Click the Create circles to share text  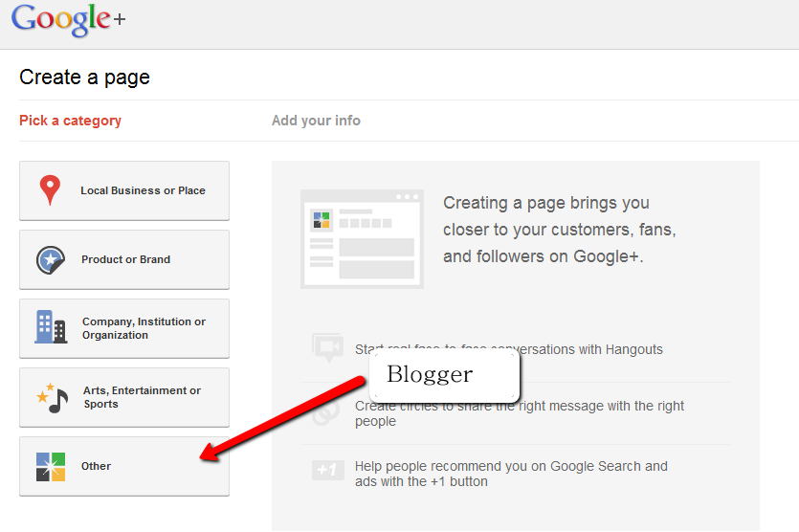tap(520, 413)
